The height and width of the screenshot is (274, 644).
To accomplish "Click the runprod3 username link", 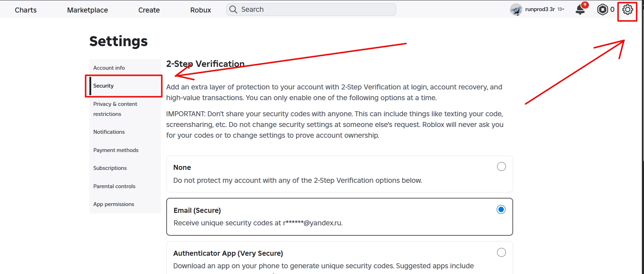I will (540, 10).
